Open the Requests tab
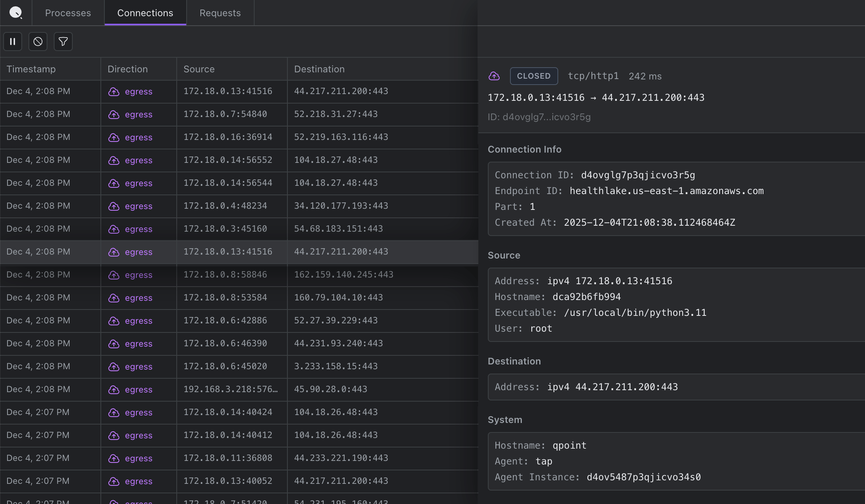The height and width of the screenshot is (504, 865). [220, 13]
